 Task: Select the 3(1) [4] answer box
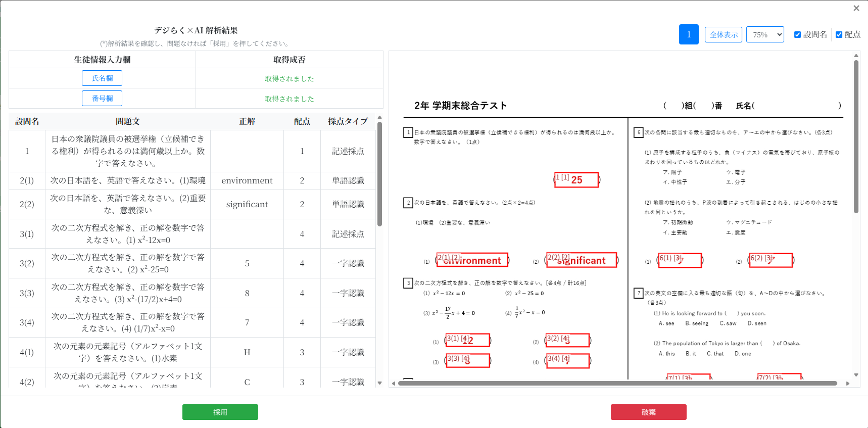(467, 340)
